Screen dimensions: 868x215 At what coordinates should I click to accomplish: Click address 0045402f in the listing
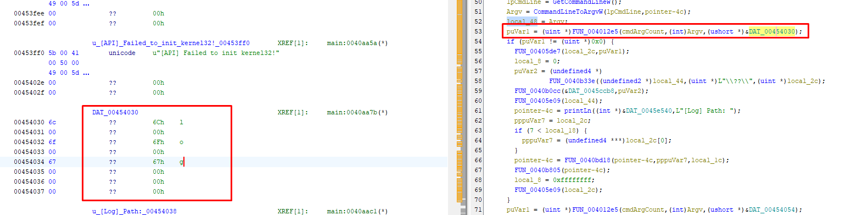29,92
